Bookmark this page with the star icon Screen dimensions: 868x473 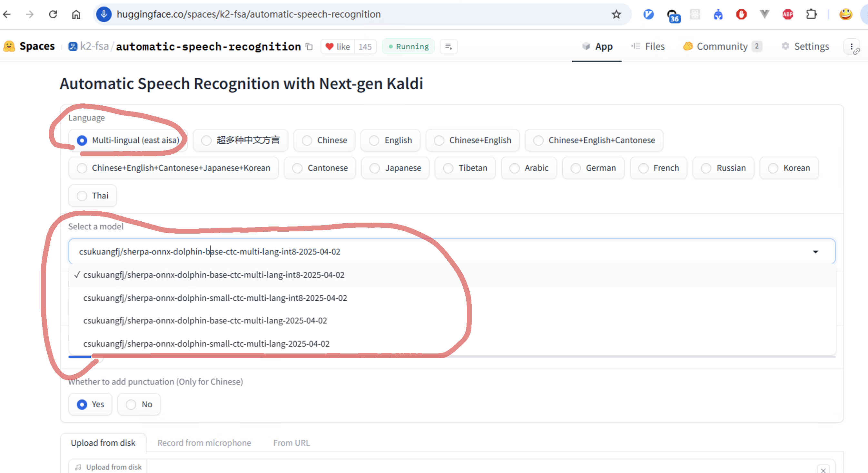coord(616,14)
